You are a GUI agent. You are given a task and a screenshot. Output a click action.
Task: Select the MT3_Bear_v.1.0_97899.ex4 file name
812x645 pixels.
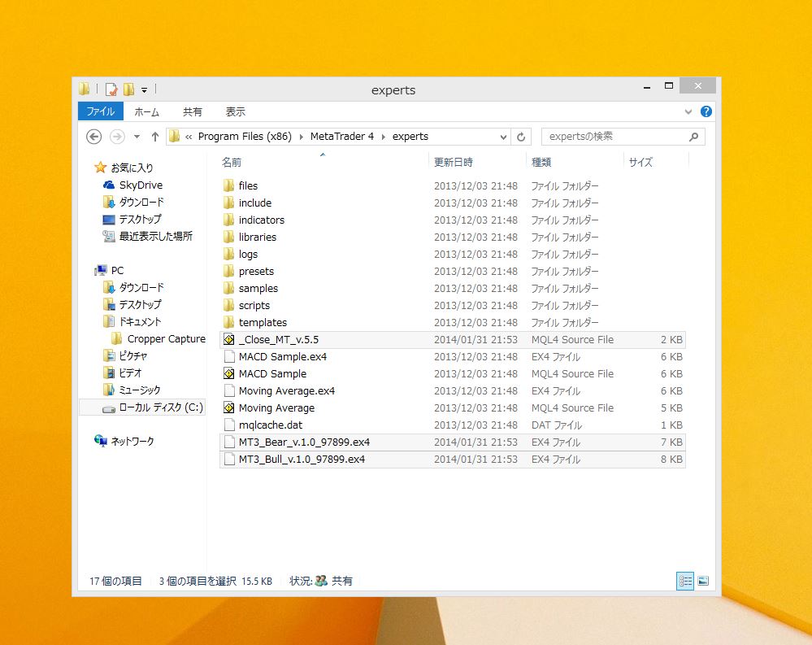pyautogui.click(x=304, y=442)
